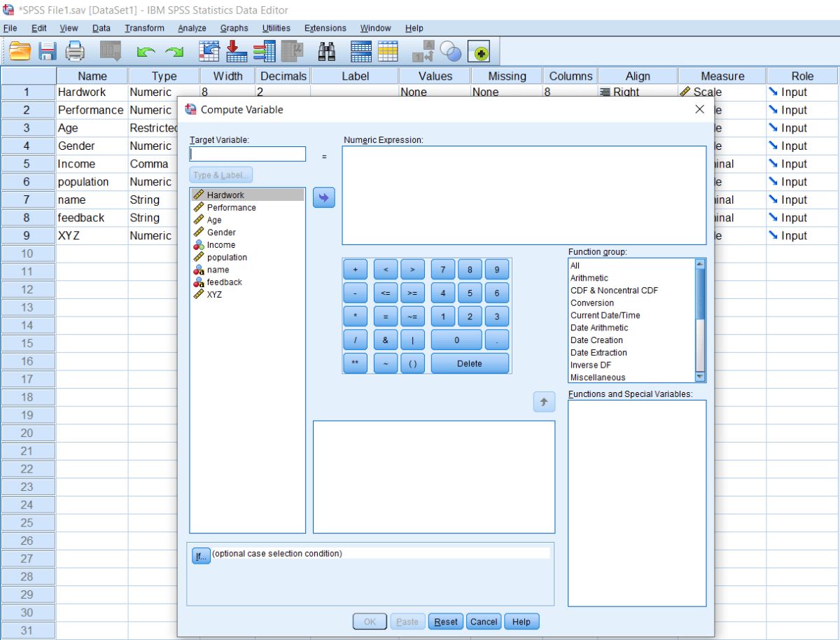Select row number 5 header
This screenshot has width=840, height=640.
(x=27, y=164)
